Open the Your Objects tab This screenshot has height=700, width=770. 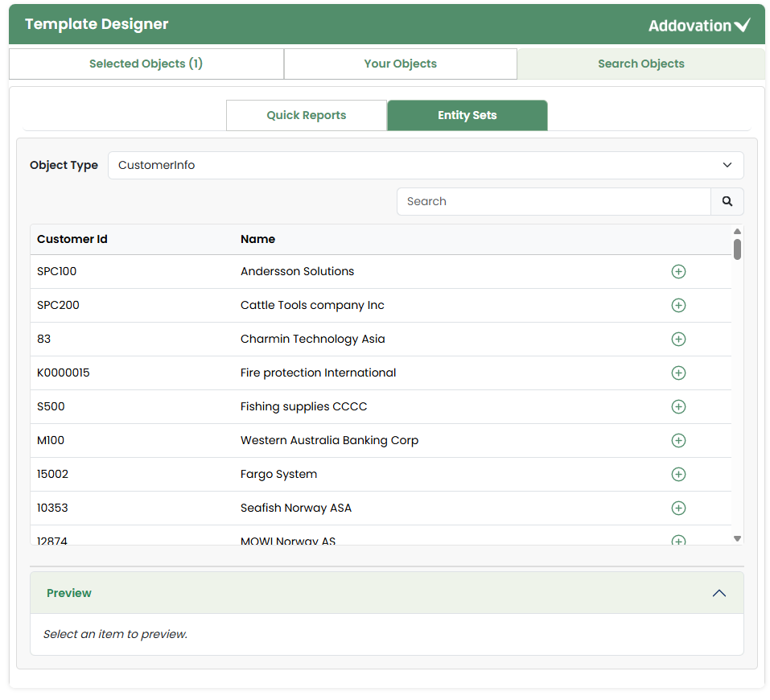coord(400,64)
